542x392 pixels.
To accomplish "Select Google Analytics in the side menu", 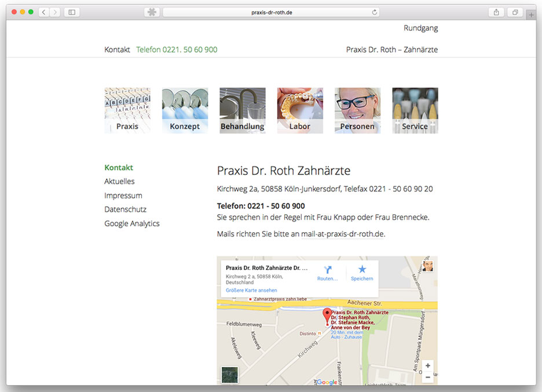I will (x=132, y=224).
